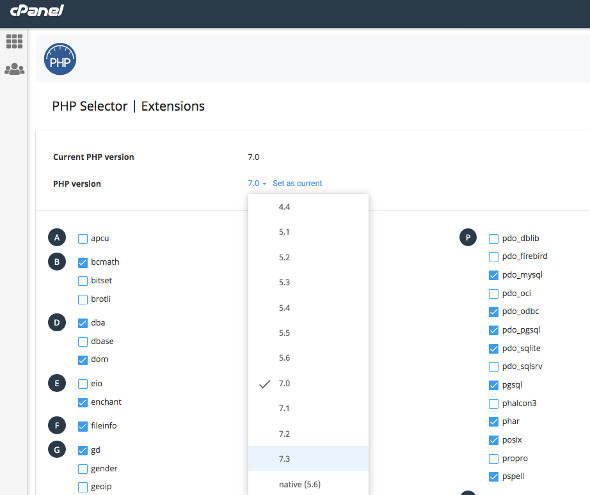Disable the enchant extension
Screen dimensions: 590x495
(83, 402)
